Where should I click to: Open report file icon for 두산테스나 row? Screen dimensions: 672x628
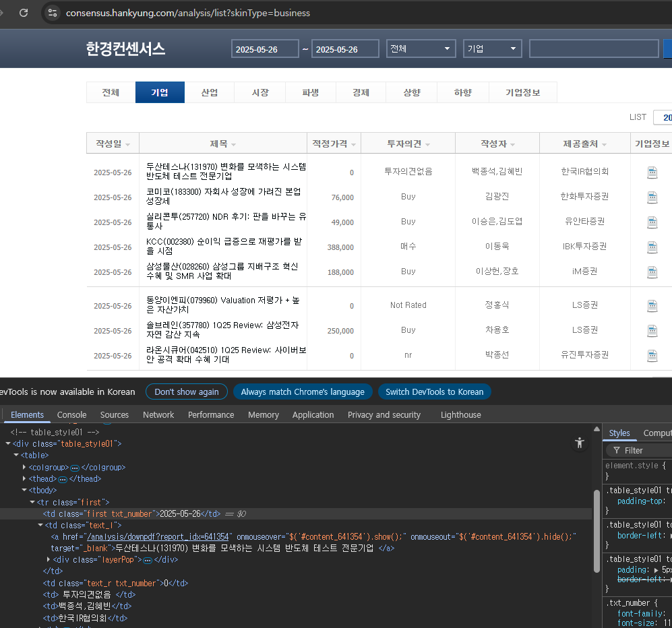pyautogui.click(x=652, y=172)
